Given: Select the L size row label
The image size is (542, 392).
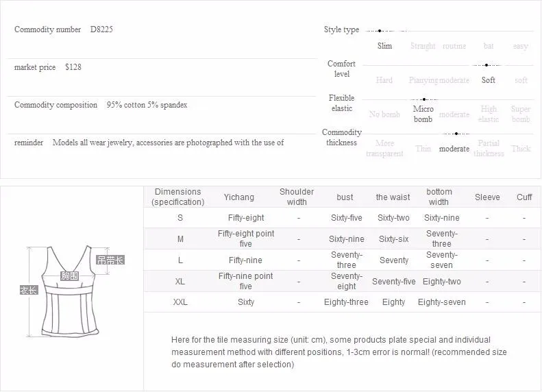Looking at the screenshot, I should click(x=180, y=260).
